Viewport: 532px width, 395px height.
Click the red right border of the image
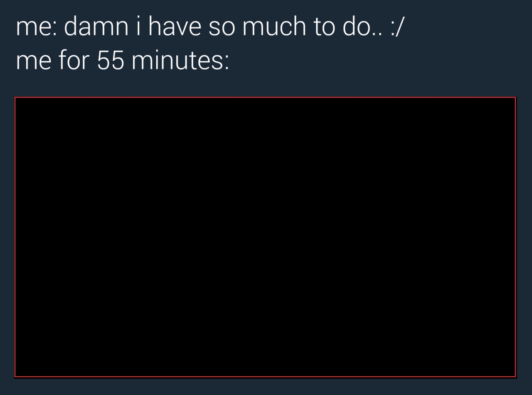[x=516, y=237]
